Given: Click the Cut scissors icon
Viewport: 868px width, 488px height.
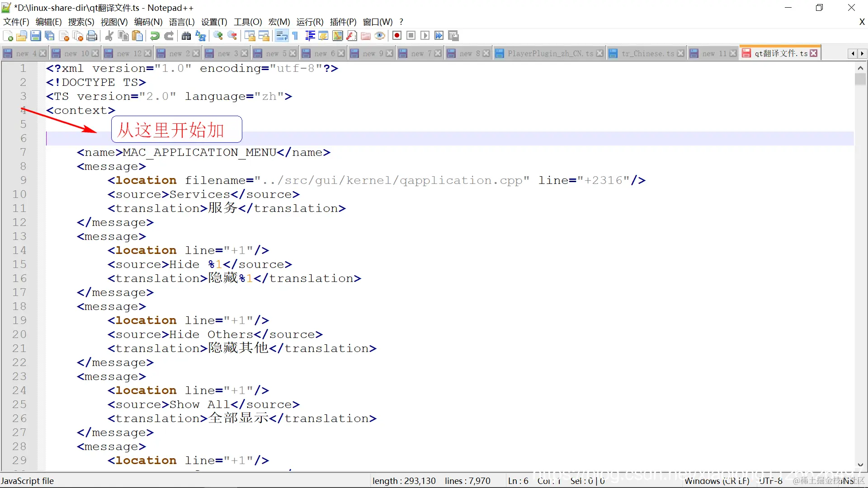Looking at the screenshot, I should click(x=109, y=36).
